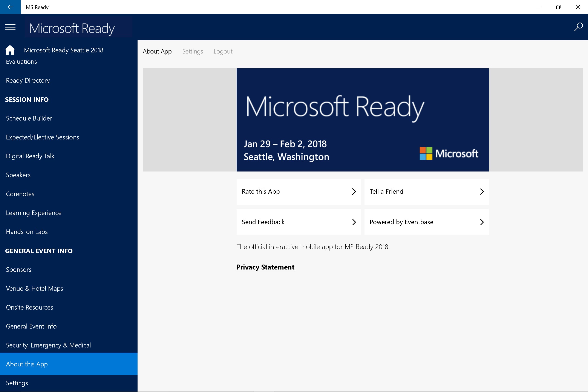Click the Microsoft Ready header logo
The image size is (588, 392).
click(x=72, y=28)
